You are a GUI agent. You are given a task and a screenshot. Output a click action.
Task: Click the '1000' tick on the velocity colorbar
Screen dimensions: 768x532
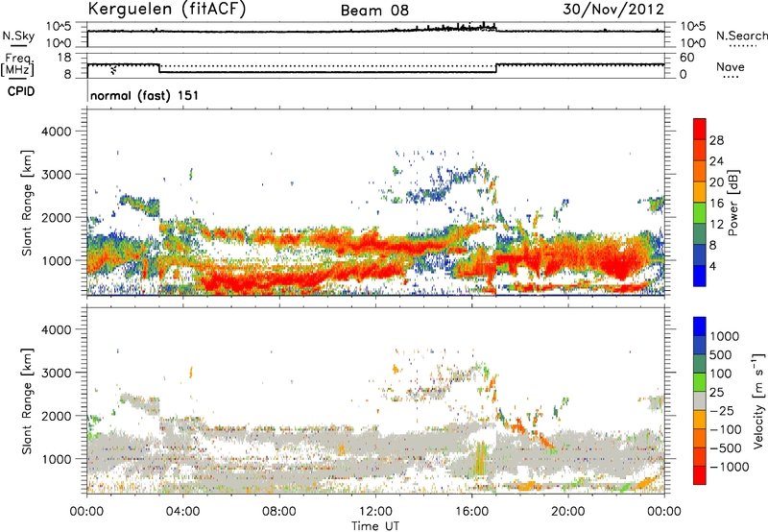[x=725, y=336]
